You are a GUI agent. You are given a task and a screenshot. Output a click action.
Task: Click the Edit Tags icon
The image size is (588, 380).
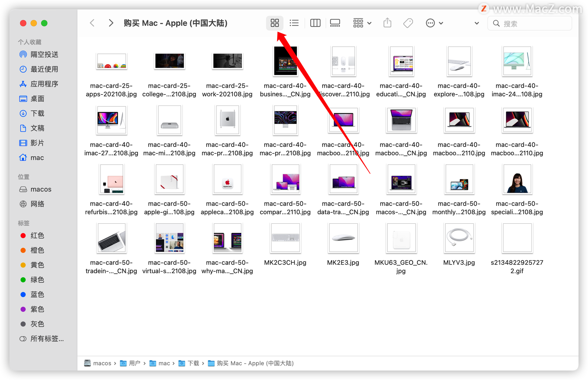coord(408,23)
